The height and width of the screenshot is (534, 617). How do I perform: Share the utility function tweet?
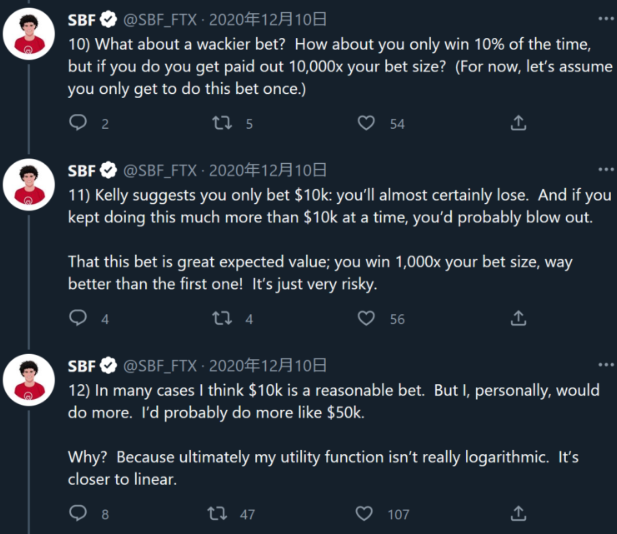(x=518, y=513)
